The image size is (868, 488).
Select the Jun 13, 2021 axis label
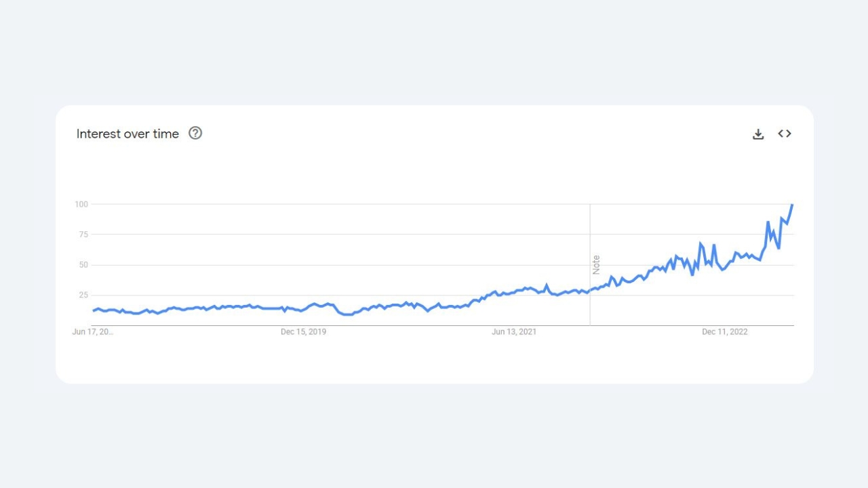tap(514, 331)
